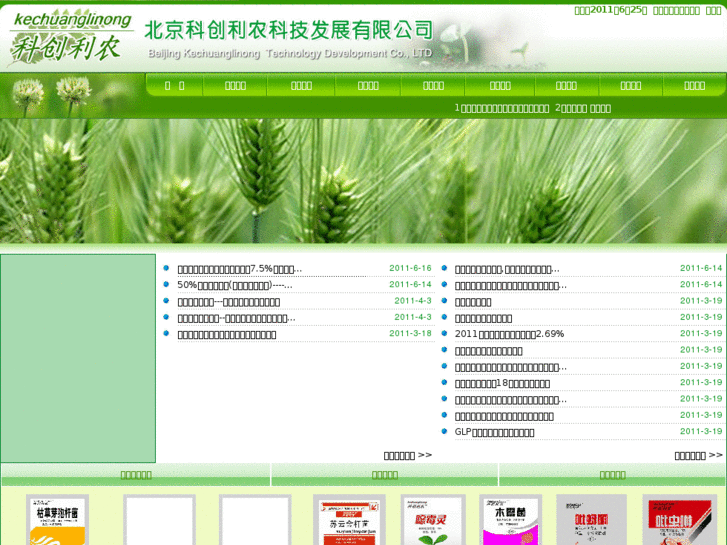Open the headline starting 2011 and ending 2.69%
The width and height of the screenshot is (727, 545).
pyautogui.click(x=509, y=334)
